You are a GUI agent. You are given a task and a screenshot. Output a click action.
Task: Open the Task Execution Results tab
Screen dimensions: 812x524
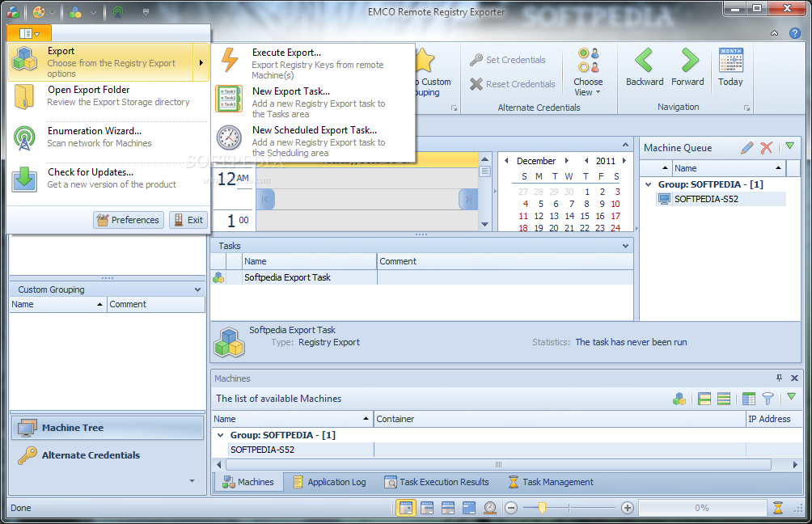point(437,482)
